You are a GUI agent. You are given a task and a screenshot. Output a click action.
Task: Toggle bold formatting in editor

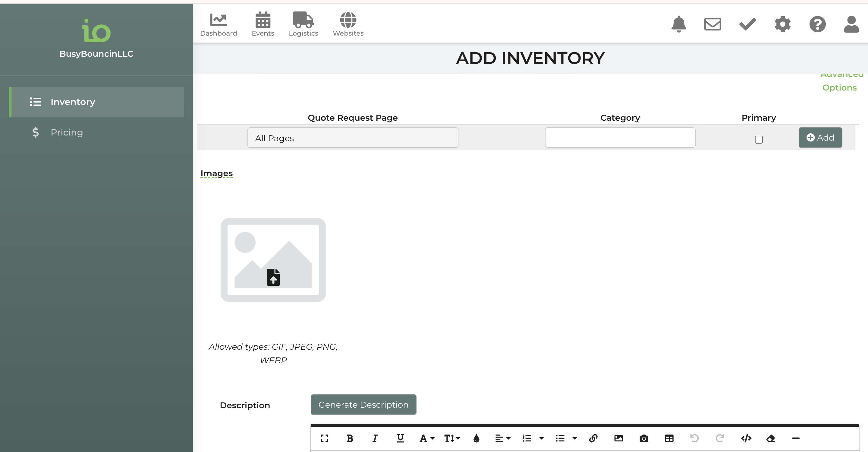pos(350,438)
